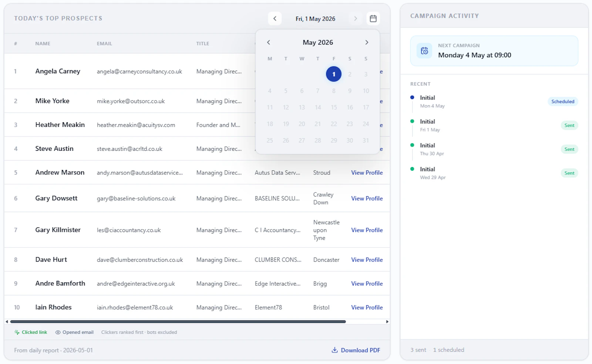Open Dave Hurt's View Profile link

click(x=367, y=260)
